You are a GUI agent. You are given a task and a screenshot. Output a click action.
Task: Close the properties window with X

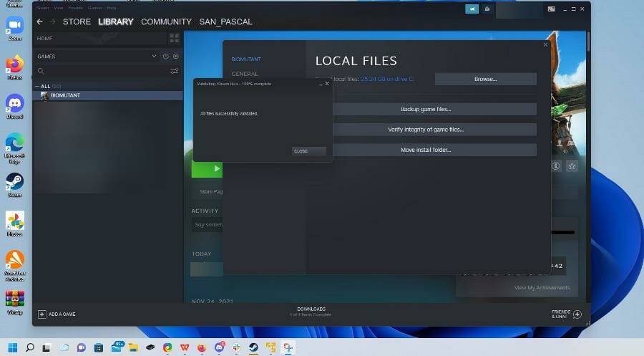(545, 45)
